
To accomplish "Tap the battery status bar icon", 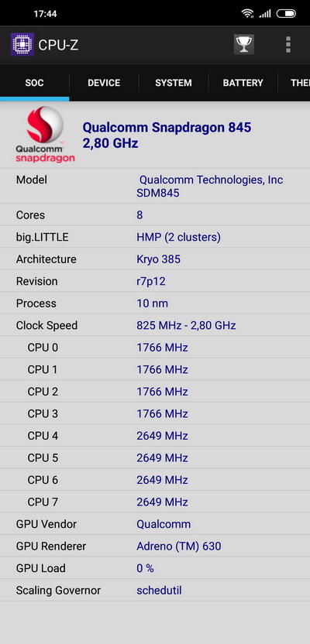I will point(286,14).
